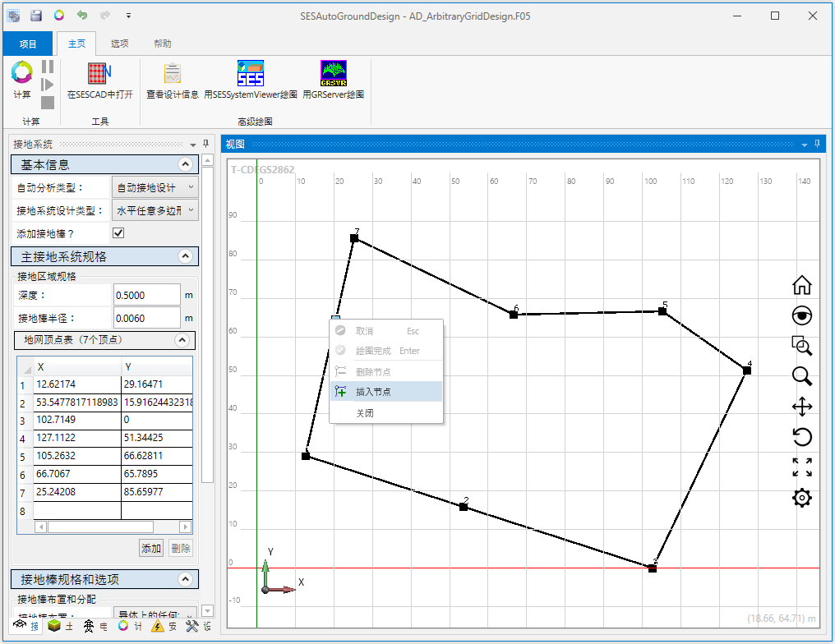
Task: Click the 深度 depth input field
Action: pos(147,295)
